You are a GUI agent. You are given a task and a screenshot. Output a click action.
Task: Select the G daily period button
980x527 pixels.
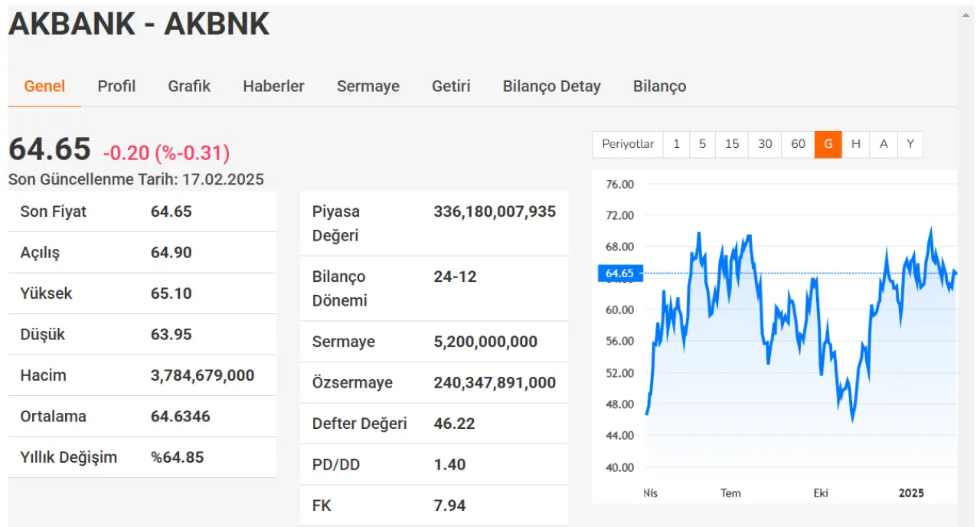click(x=828, y=144)
